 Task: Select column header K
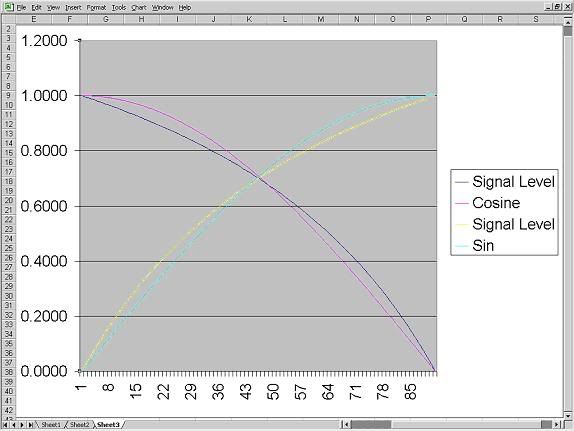click(x=249, y=19)
